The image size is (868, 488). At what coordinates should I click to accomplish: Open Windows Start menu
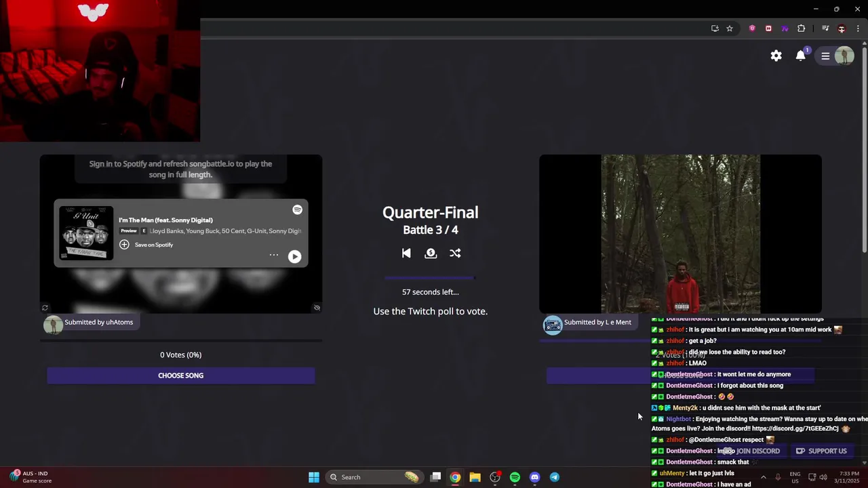314,477
